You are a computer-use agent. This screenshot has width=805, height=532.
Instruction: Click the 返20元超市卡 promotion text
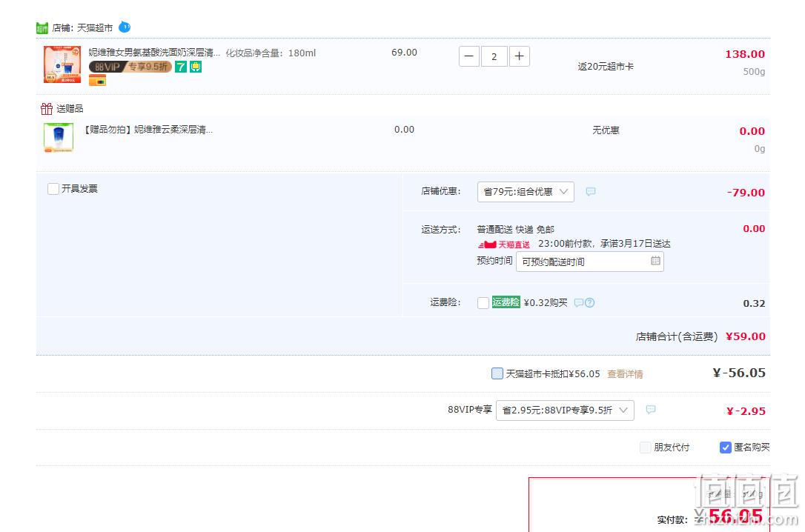point(606,67)
